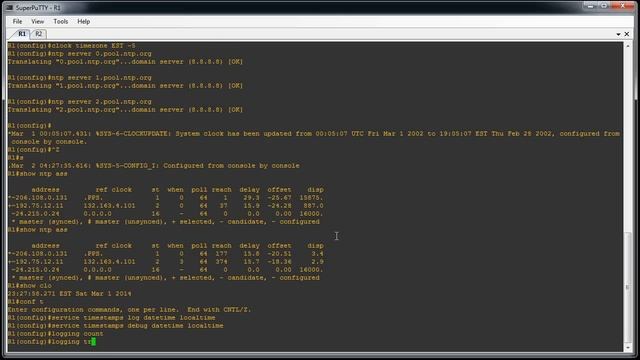640x360 pixels.
Task: Minimize the SuperPuTTY window
Action: [x=591, y=6]
